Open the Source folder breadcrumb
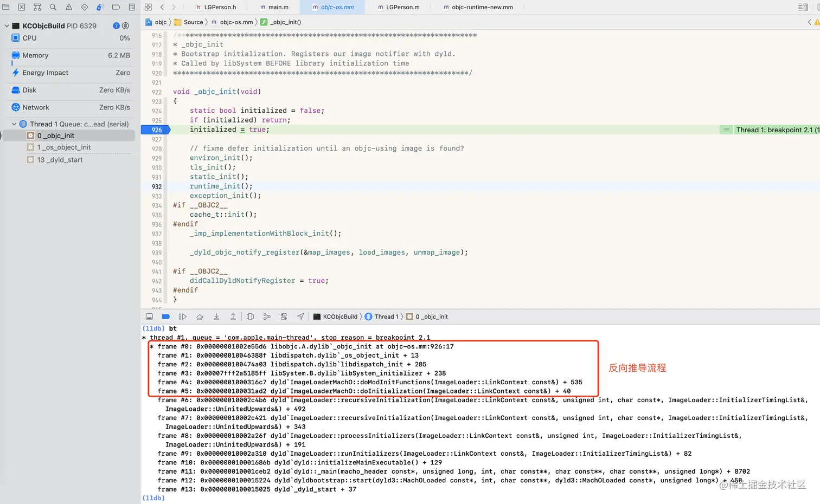 pos(188,22)
